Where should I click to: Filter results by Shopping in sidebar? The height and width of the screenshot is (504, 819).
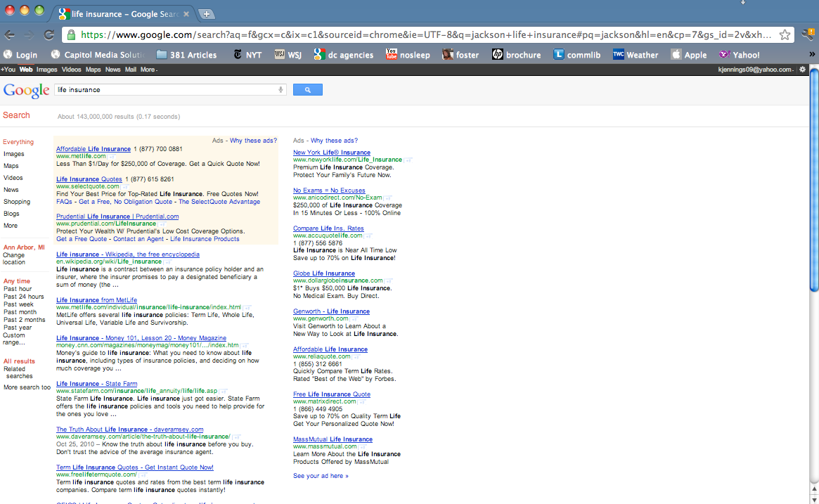tap(17, 202)
